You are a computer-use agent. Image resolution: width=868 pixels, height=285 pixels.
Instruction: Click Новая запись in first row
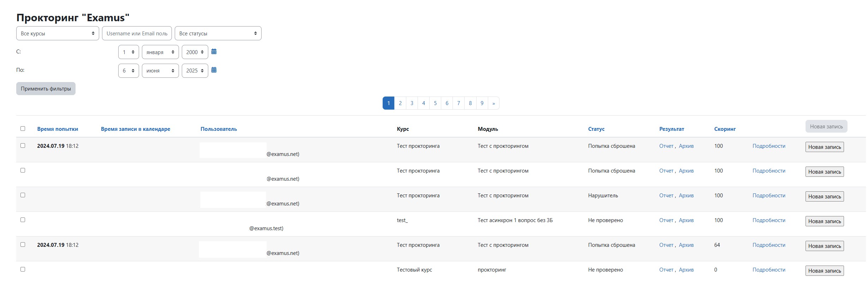point(825,147)
